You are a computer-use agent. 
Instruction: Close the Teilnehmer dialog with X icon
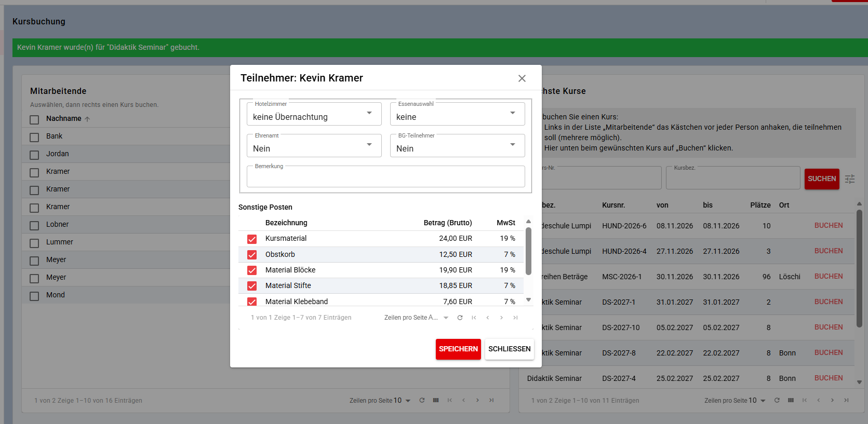[522, 78]
